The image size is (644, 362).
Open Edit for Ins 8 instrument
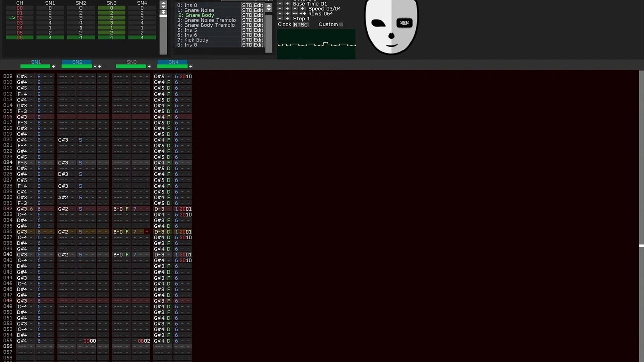[258, 45]
